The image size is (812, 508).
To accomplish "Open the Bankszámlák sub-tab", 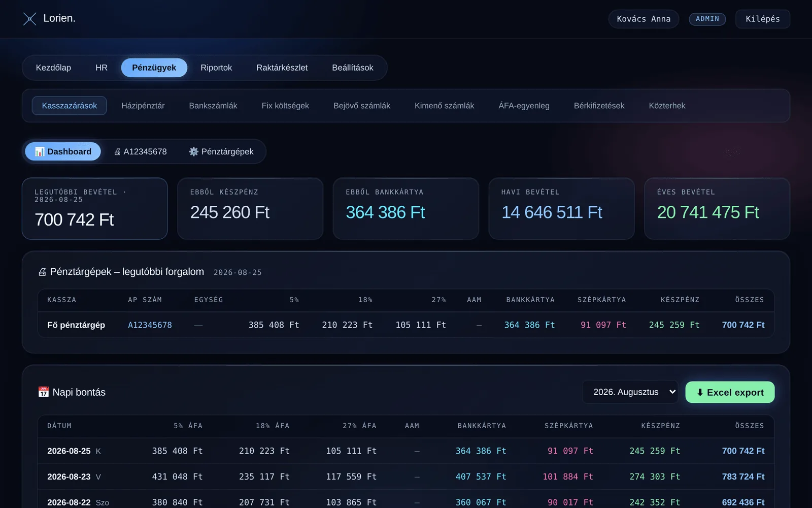I will [x=213, y=106].
